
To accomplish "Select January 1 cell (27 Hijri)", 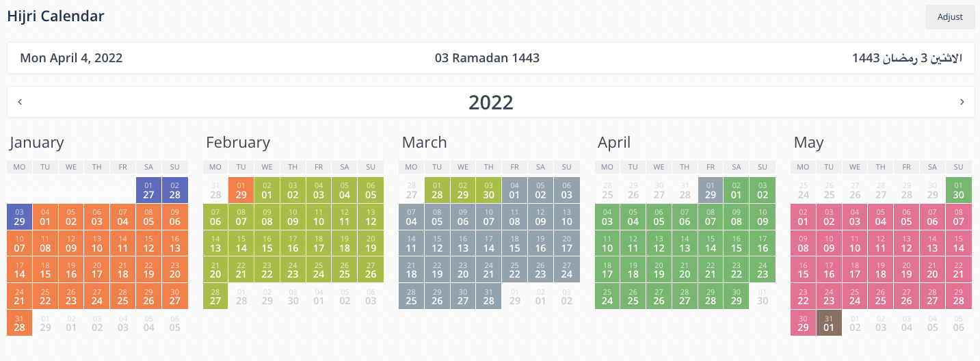I will 148,190.
